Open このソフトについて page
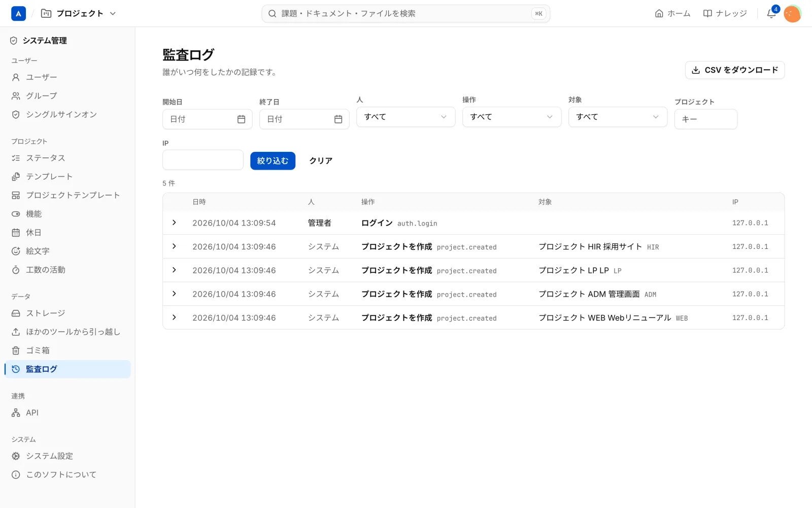The height and width of the screenshot is (508, 812). pyautogui.click(x=67, y=474)
